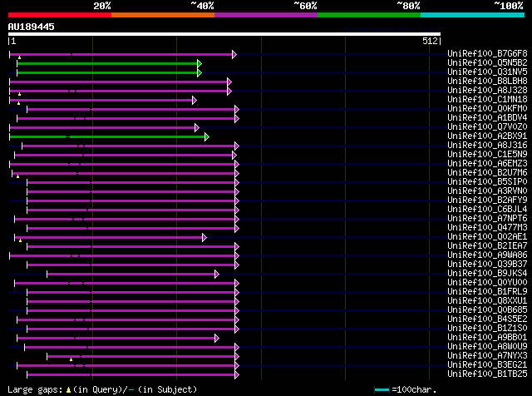
Task: Select the UniRef100_Q477M3 label
Action: 487,228
